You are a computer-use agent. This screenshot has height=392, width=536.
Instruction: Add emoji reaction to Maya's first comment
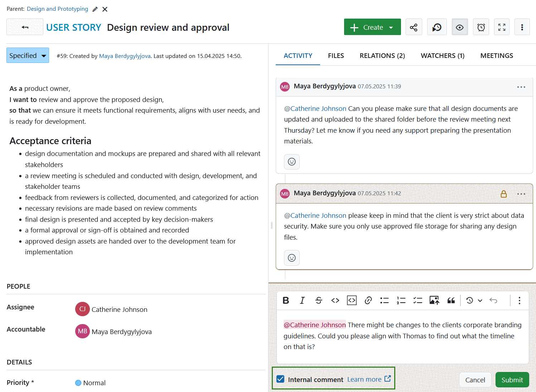291,162
